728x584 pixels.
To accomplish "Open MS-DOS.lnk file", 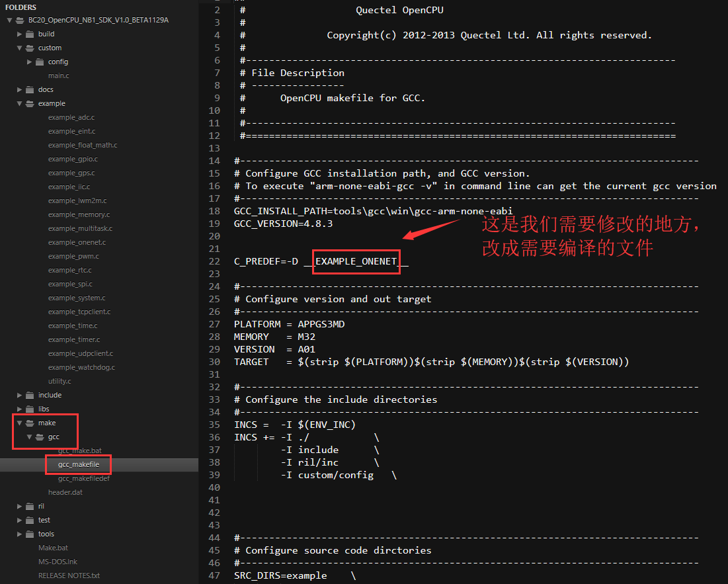I will [58, 562].
